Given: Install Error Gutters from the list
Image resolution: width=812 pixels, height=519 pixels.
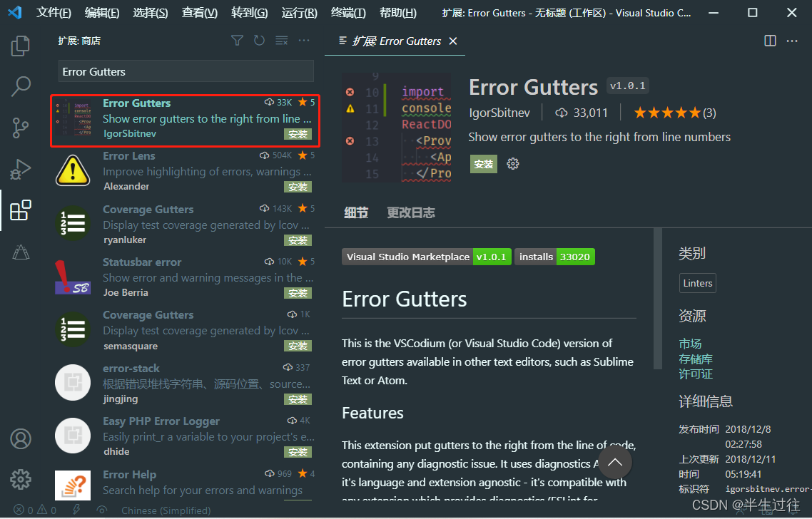Looking at the screenshot, I should [298, 134].
